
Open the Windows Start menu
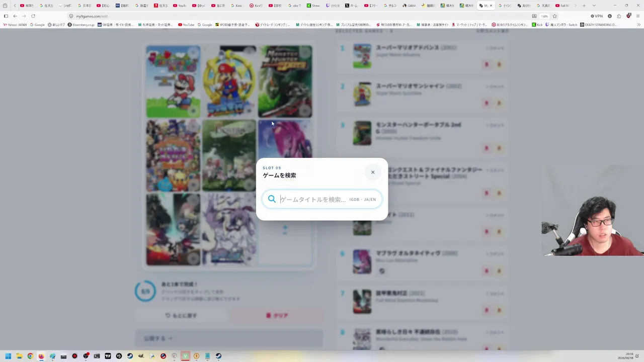pos(8,356)
